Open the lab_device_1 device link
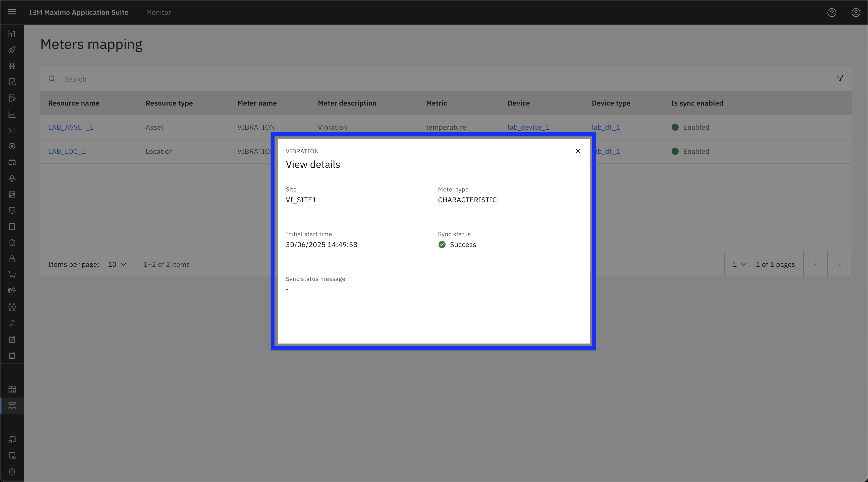 tap(528, 127)
